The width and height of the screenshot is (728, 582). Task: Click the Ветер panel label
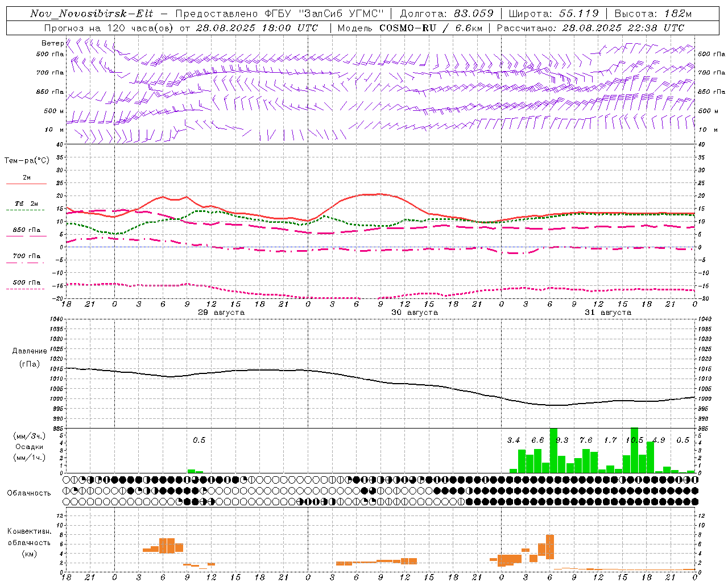coord(52,43)
